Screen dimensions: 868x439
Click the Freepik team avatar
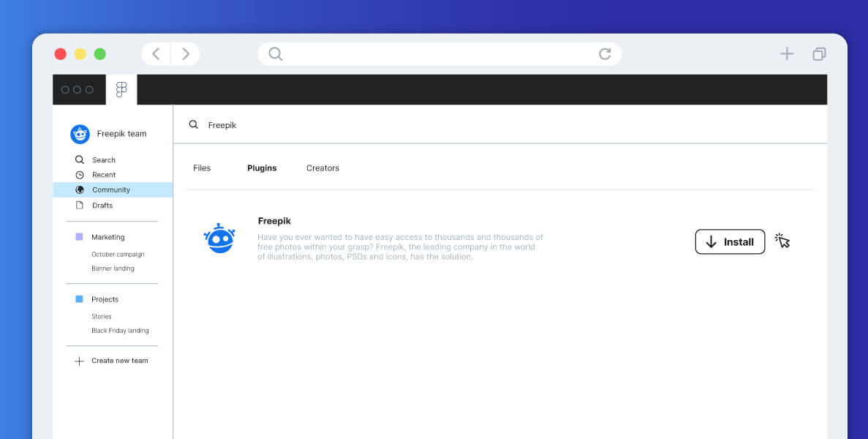(80, 134)
